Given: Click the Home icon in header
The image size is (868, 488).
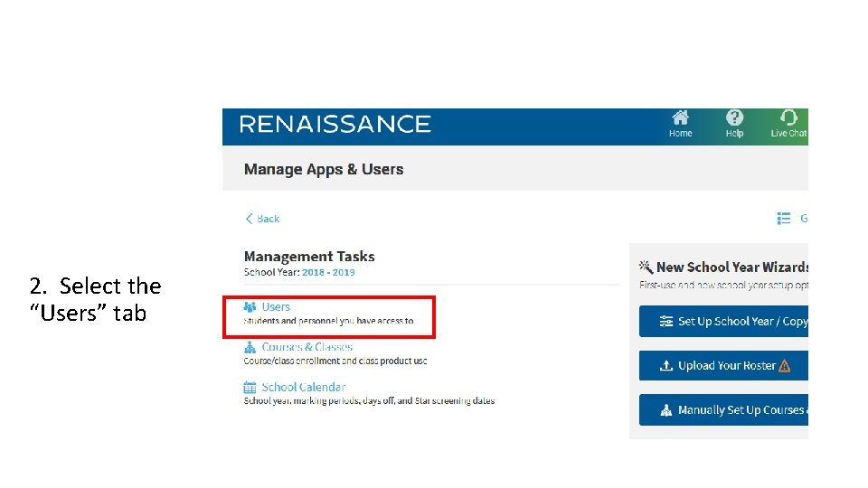Looking at the screenshot, I should pos(680,118).
